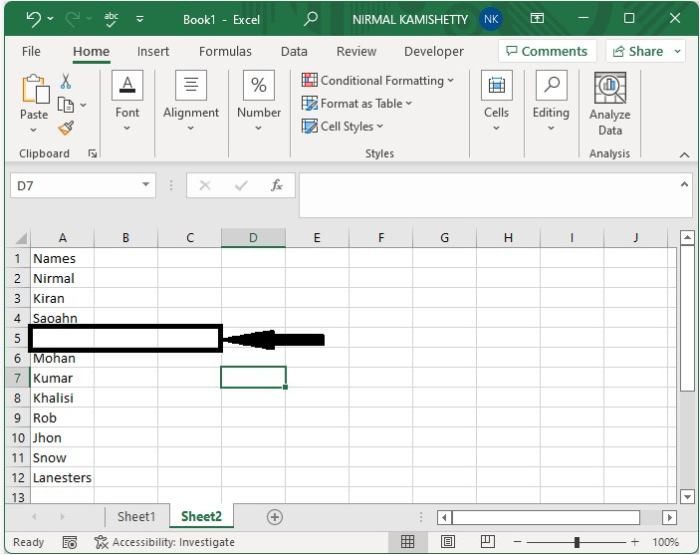This screenshot has width=700, height=555.
Task: Click the Share button
Action: (x=638, y=51)
